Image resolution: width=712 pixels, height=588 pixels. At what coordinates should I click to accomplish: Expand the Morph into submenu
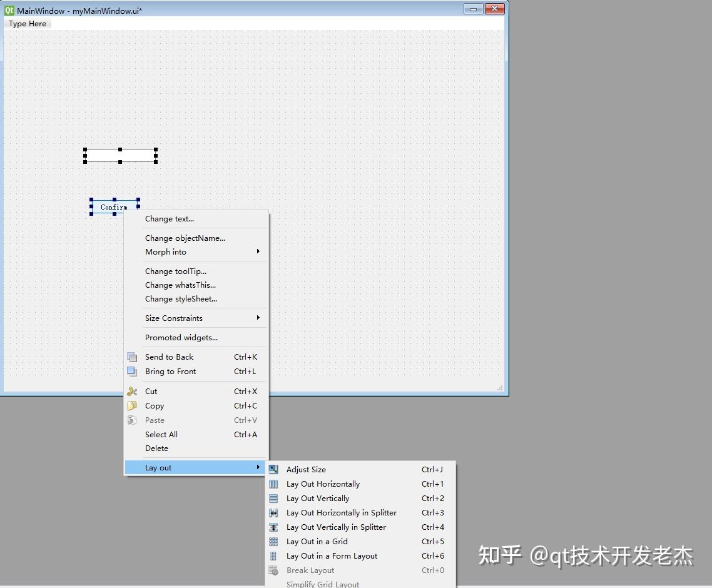point(258,251)
